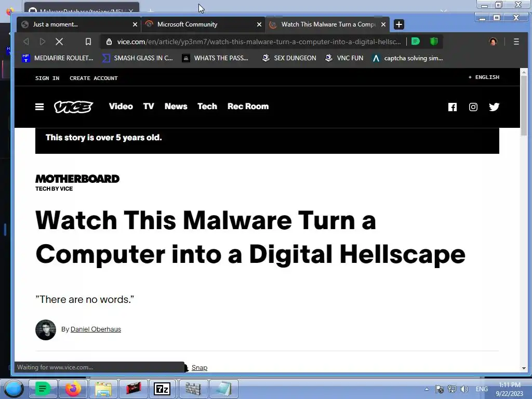Open Firefox from the taskbar

point(73,389)
